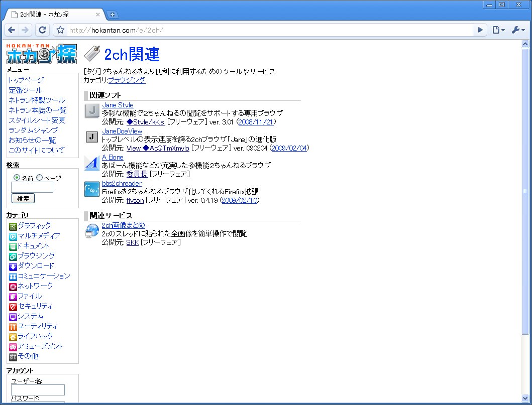
Task: Click ブラウジング link beside カテゴリ in header
Action: click(127, 80)
